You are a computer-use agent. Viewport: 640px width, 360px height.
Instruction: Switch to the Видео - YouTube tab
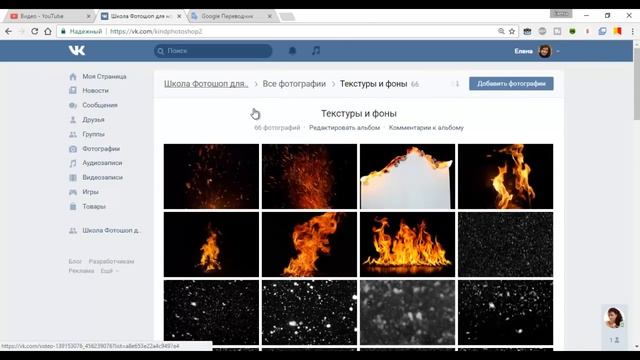point(49,16)
